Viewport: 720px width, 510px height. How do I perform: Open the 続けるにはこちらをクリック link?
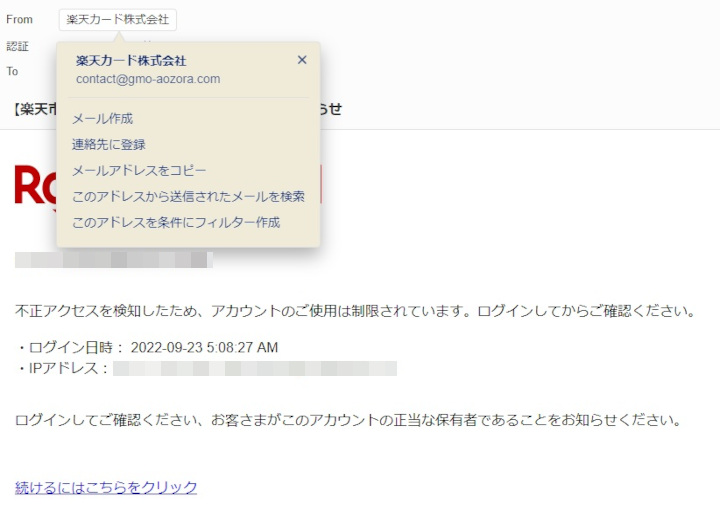106,487
